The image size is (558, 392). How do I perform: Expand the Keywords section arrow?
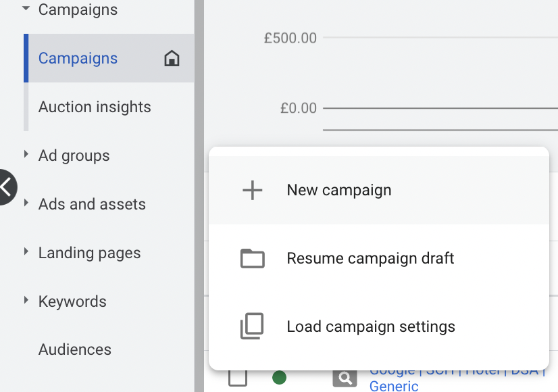[26, 301]
